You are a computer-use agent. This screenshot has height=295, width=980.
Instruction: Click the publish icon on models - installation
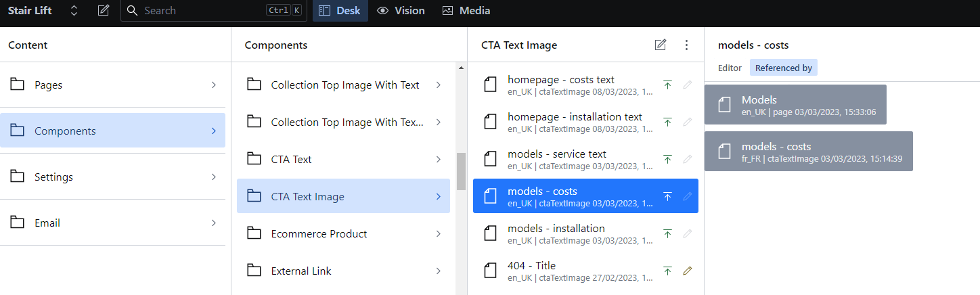point(667,233)
